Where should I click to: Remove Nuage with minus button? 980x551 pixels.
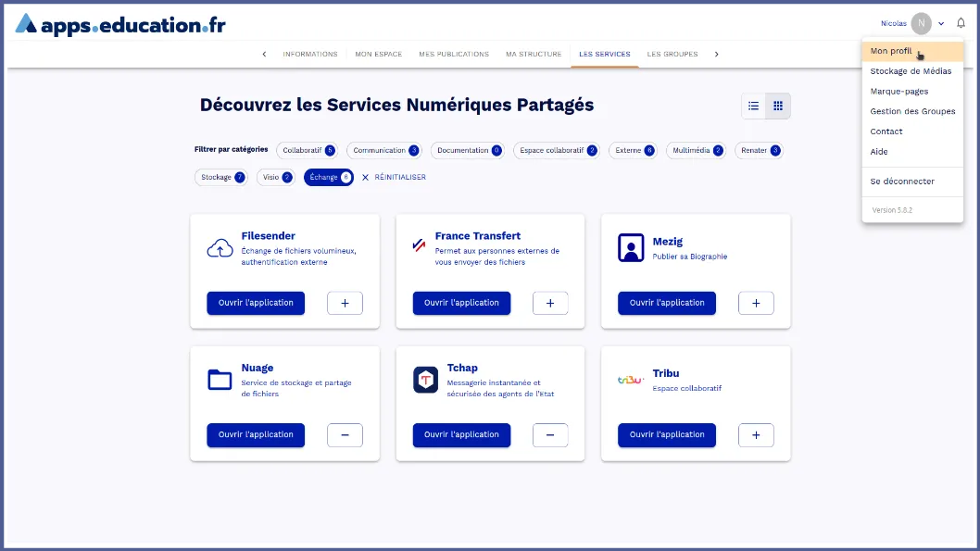[345, 435]
